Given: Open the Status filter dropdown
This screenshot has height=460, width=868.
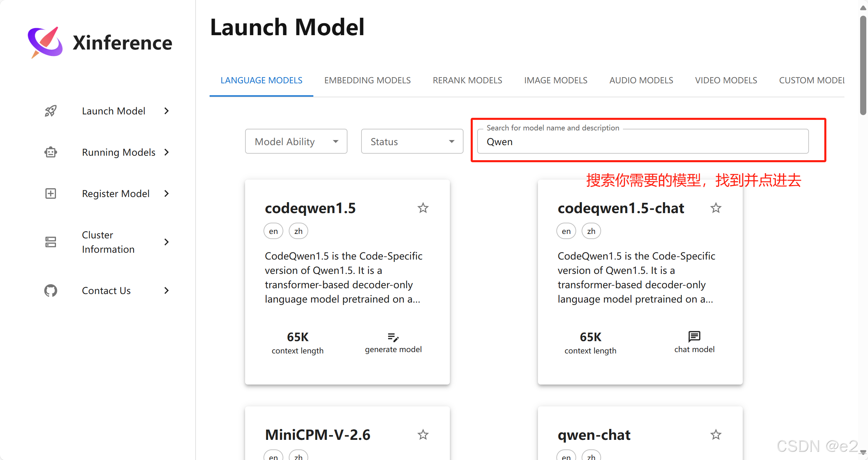Looking at the screenshot, I should click(x=412, y=141).
